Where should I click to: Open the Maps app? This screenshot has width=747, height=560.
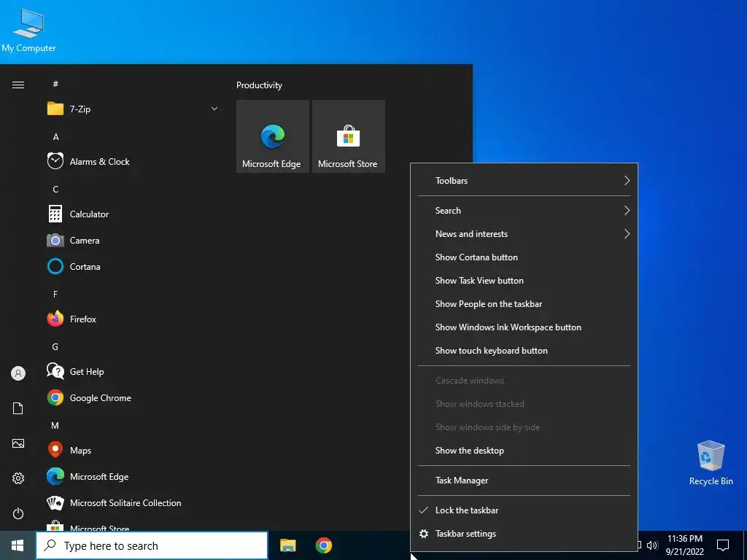click(133, 450)
